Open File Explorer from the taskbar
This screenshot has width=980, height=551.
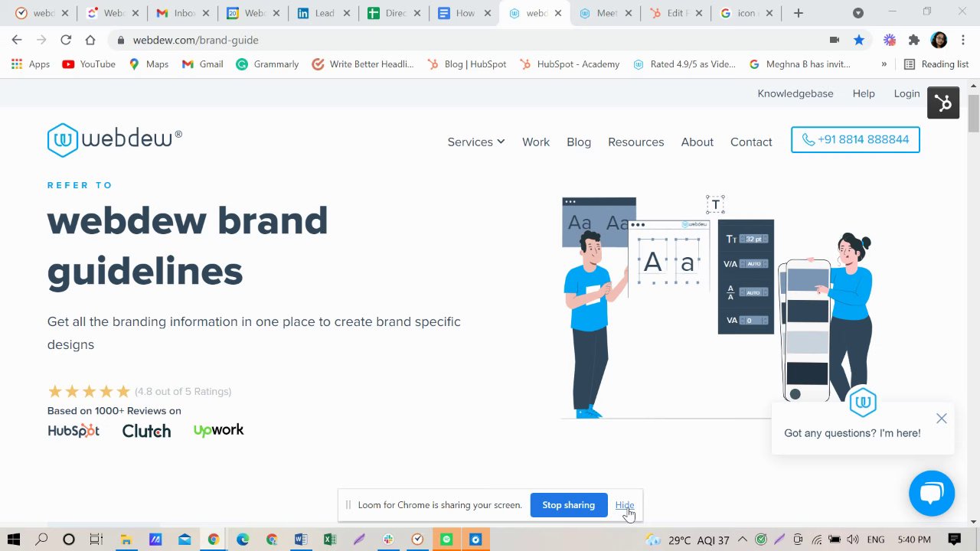pyautogui.click(x=126, y=540)
